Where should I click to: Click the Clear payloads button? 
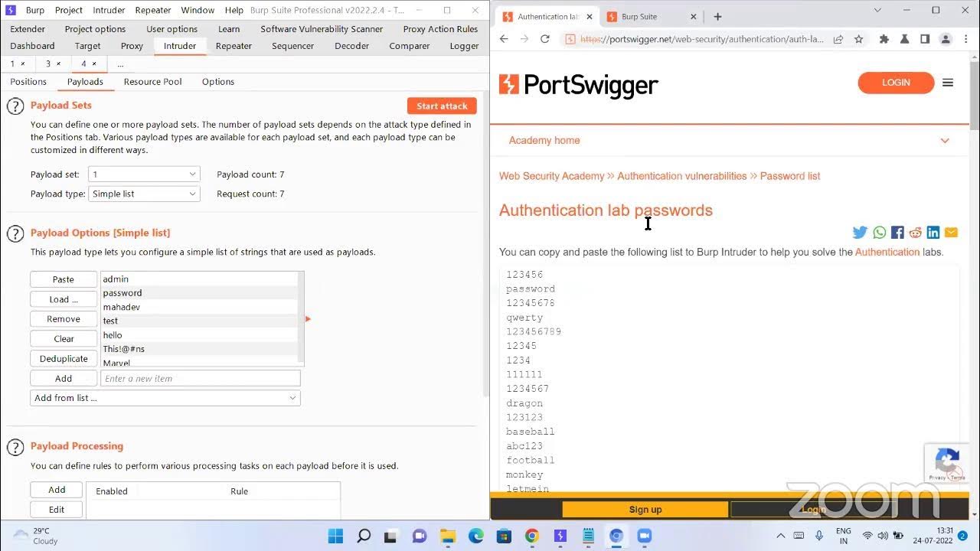tap(64, 339)
